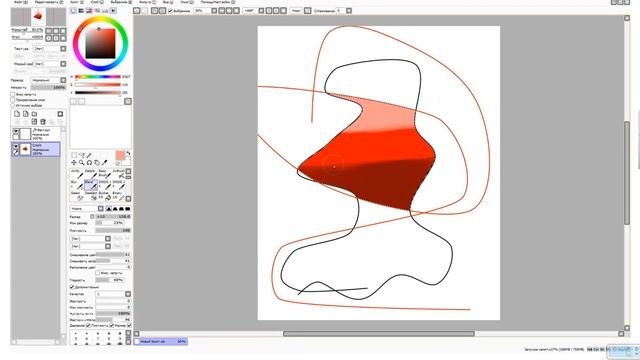Screen dimensions: 640x360
Task: Toggle layer 'Фикс. непрозр.' preserve opacity checkbox
Action: [13, 94]
